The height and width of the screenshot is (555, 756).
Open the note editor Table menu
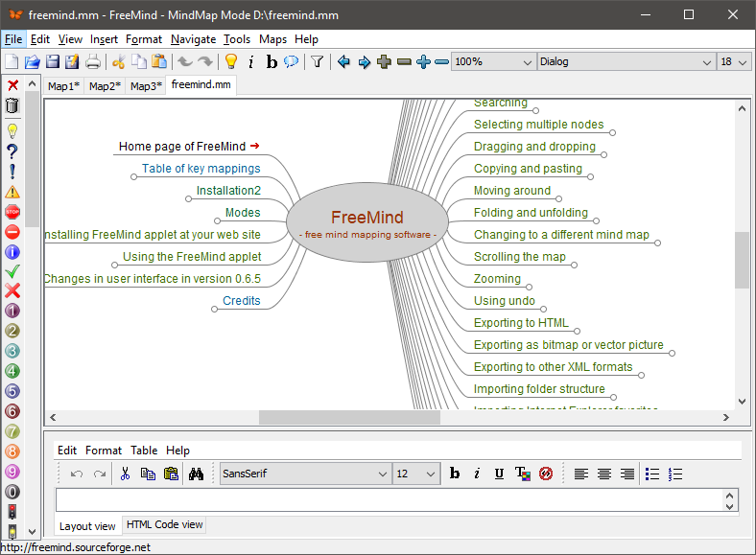tap(144, 450)
